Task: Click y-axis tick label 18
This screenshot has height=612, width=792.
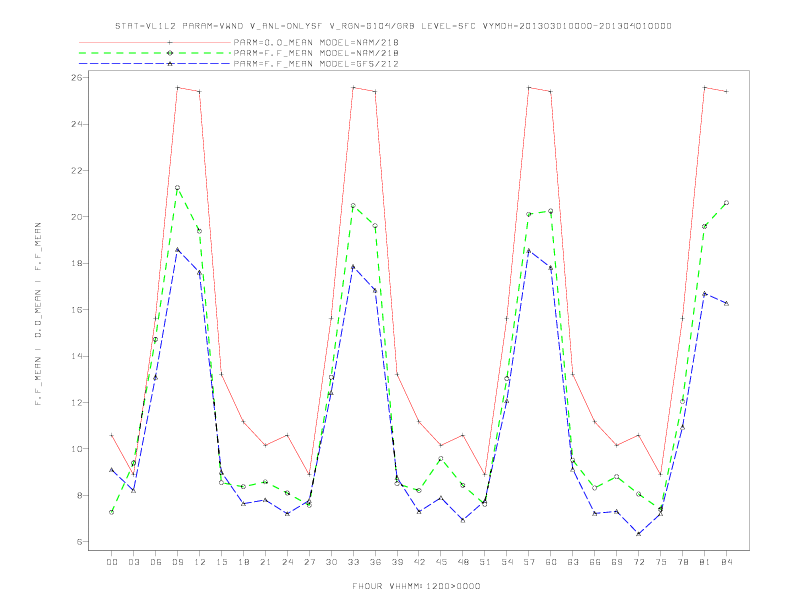Action: point(77,263)
